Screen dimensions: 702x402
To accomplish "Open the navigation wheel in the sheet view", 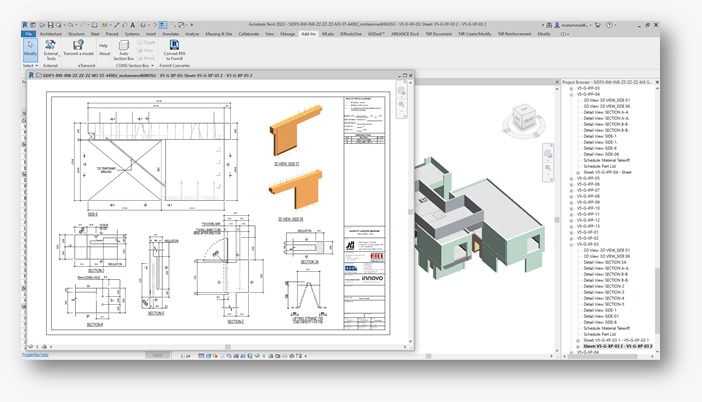I will point(402,91).
